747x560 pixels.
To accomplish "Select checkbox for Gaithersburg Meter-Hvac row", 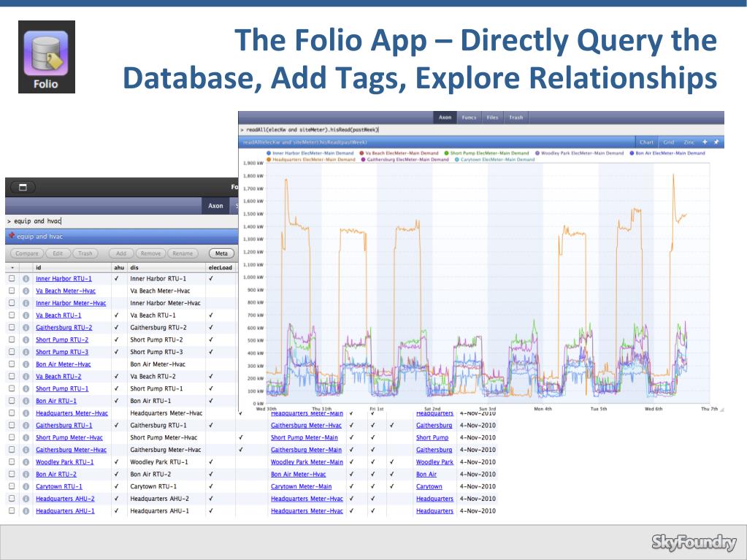I will tap(12, 450).
